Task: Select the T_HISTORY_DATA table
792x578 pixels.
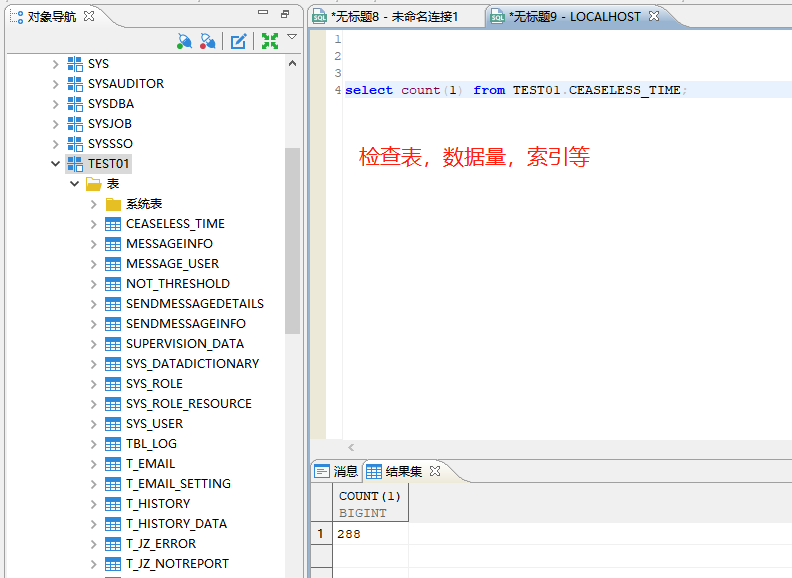Action: point(177,524)
